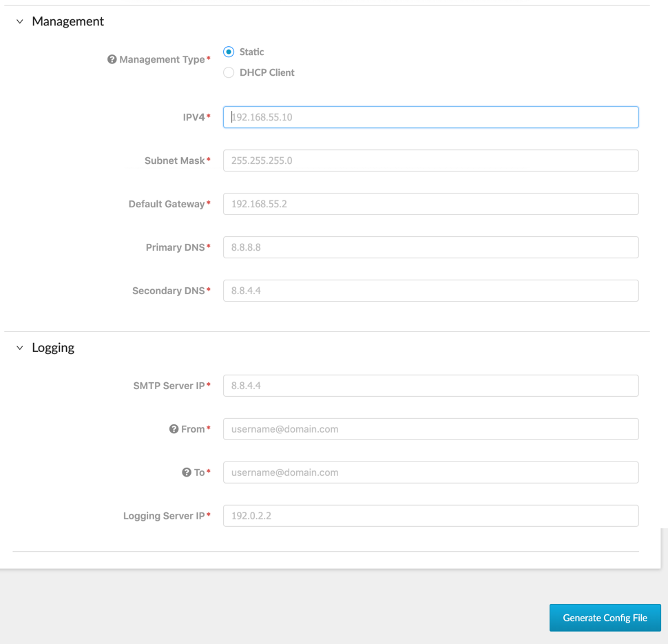
Task: Click the SMTP Server IP field
Action: 430,386
